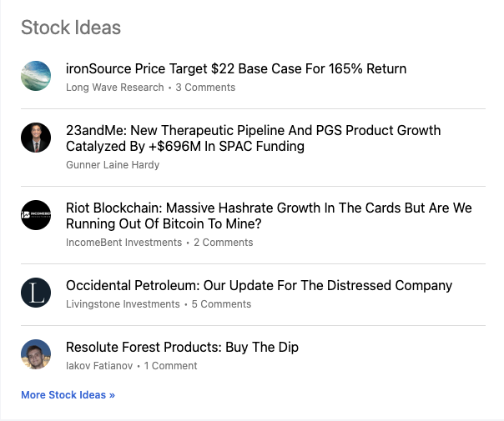View 3 Comments on ironSource article
This screenshot has width=504, height=421.
[x=205, y=87]
